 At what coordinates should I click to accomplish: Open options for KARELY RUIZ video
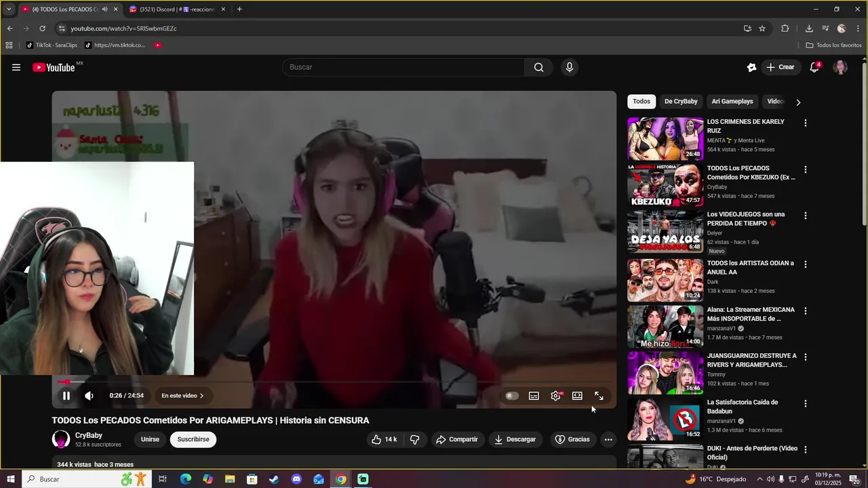click(806, 123)
